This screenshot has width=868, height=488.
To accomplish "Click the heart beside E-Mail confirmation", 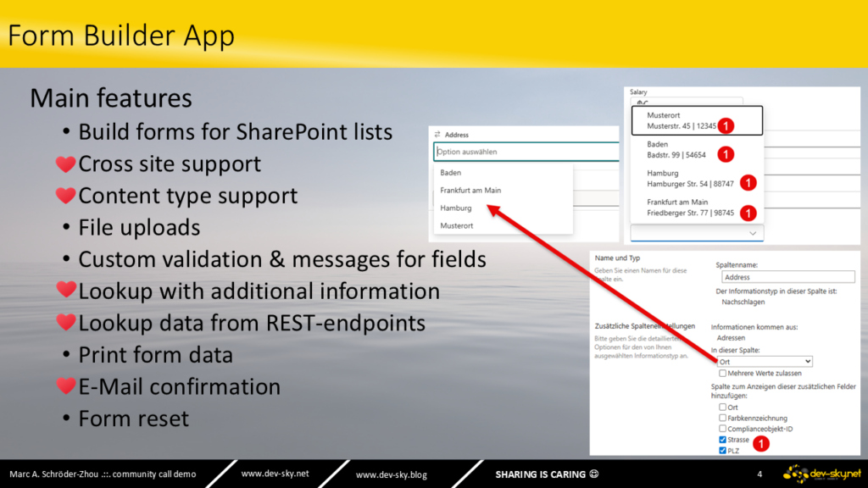I will pyautogui.click(x=65, y=385).
